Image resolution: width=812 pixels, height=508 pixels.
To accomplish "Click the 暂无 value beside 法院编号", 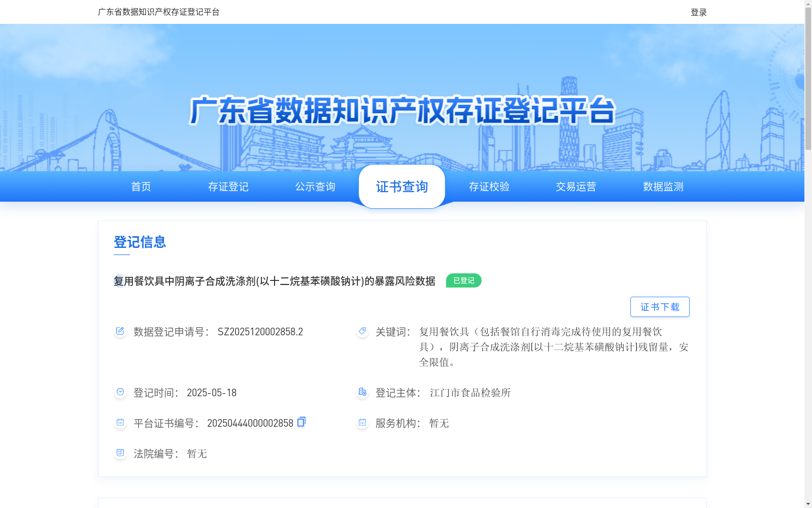I will pos(197,454).
